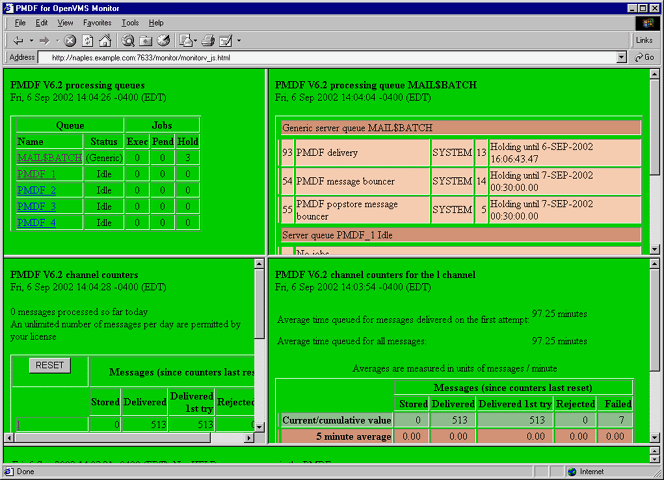Open the l channel link in counters table
664x480 pixels.
pos(18,425)
